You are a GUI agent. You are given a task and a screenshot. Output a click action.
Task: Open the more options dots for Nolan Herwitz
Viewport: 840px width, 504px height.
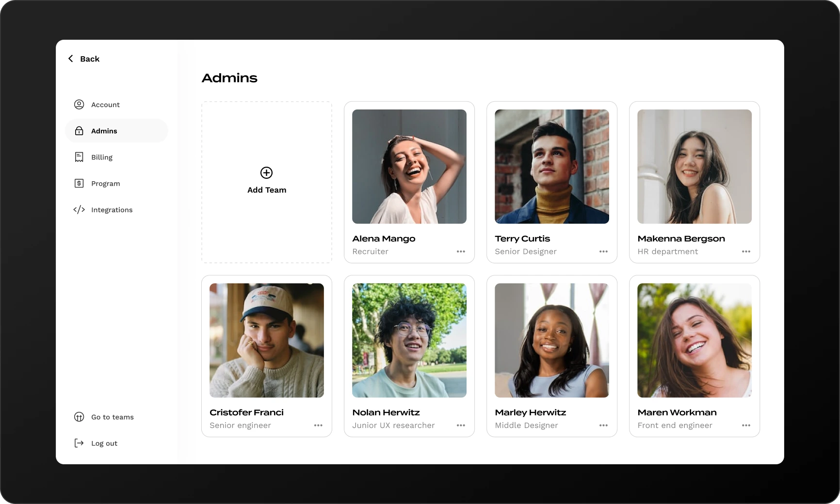click(x=461, y=425)
